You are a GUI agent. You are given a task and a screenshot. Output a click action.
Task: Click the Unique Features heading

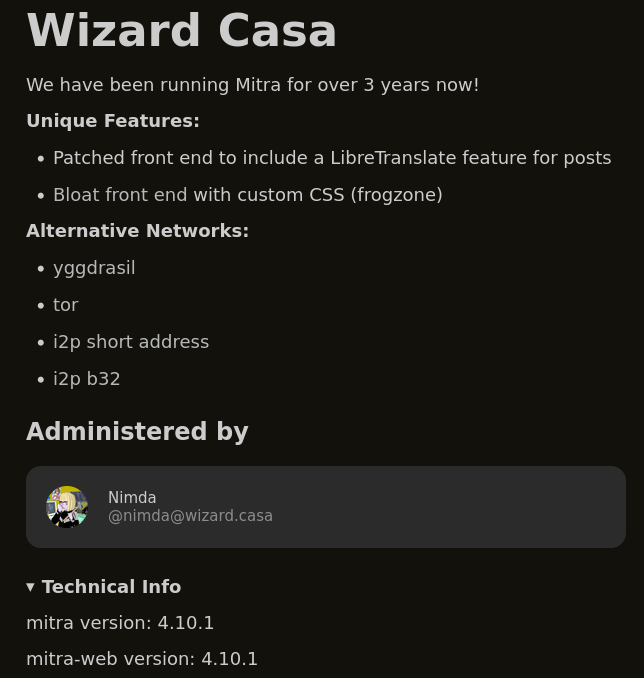click(113, 121)
